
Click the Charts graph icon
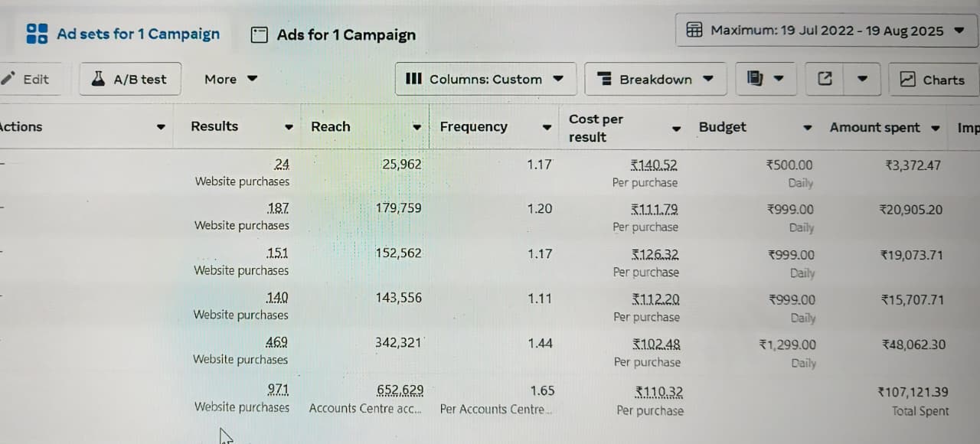tap(907, 79)
